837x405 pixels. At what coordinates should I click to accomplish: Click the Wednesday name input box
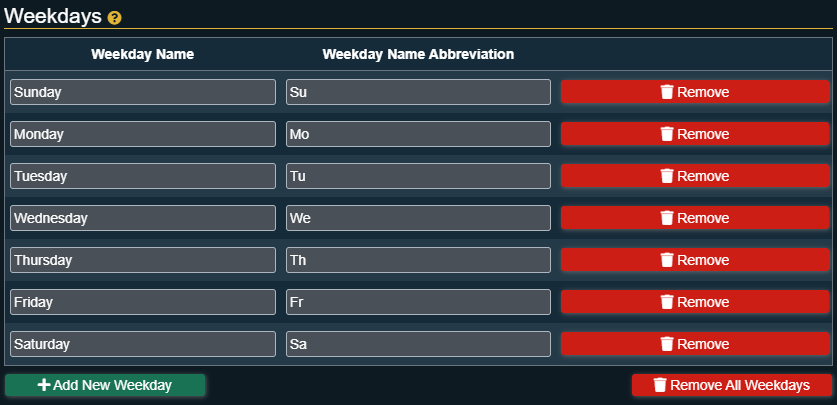click(x=142, y=218)
